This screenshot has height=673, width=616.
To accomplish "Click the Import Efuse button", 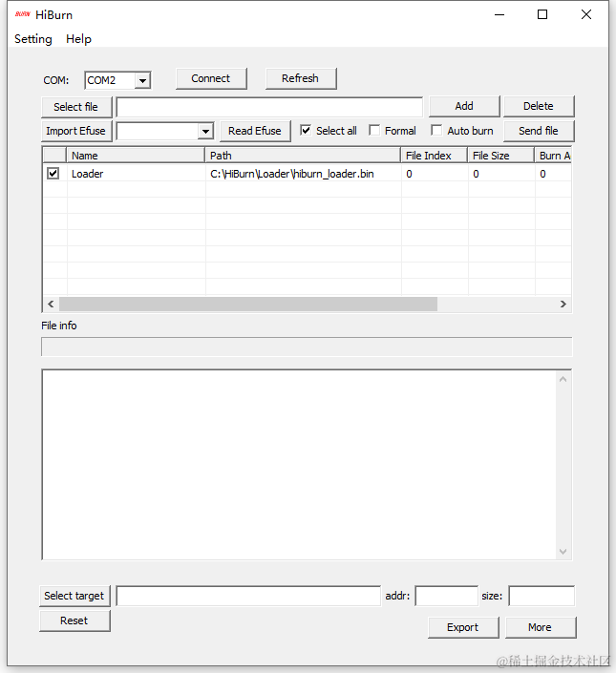I will coord(76,131).
